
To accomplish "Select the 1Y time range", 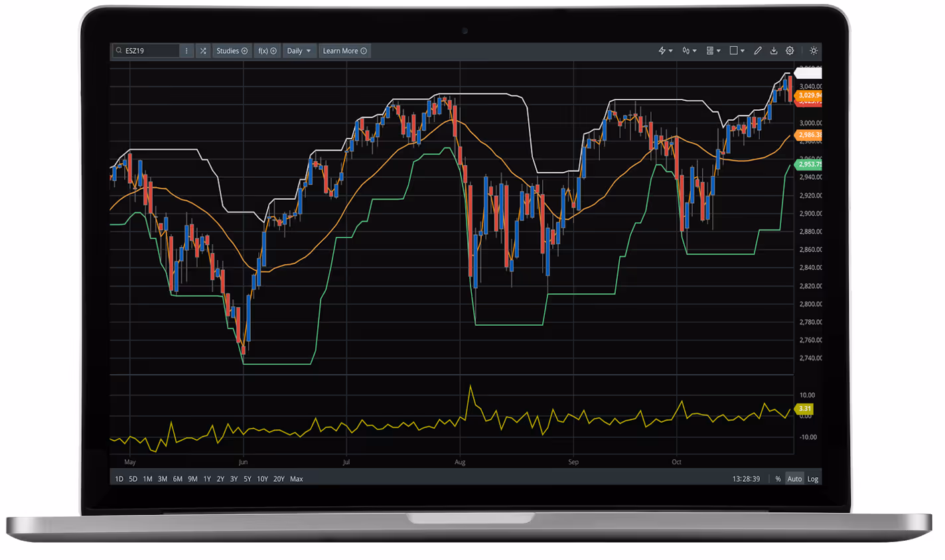I will (207, 478).
